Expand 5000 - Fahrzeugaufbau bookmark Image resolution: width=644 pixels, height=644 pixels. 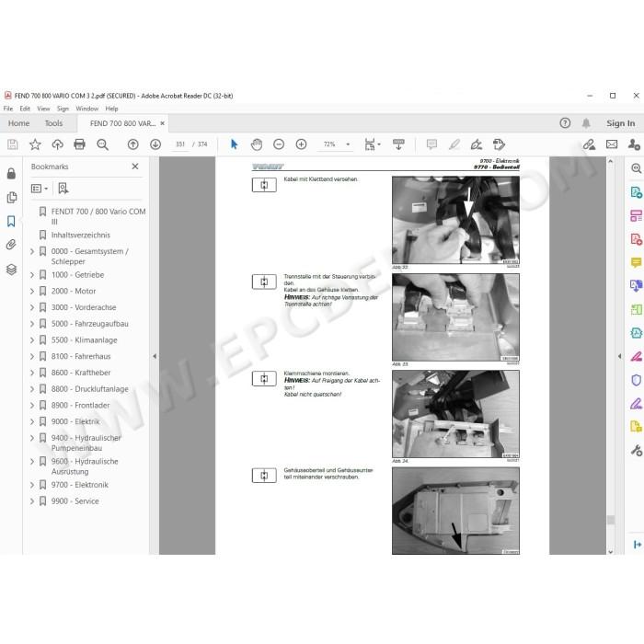[x=32, y=324]
